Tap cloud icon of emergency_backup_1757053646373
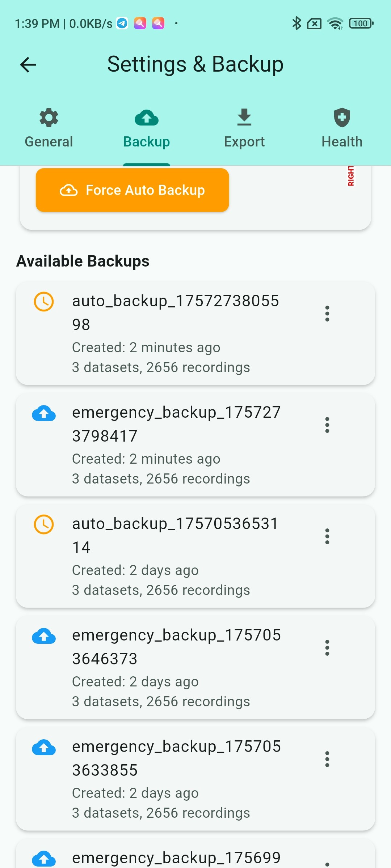Image resolution: width=391 pixels, height=868 pixels. point(44,636)
